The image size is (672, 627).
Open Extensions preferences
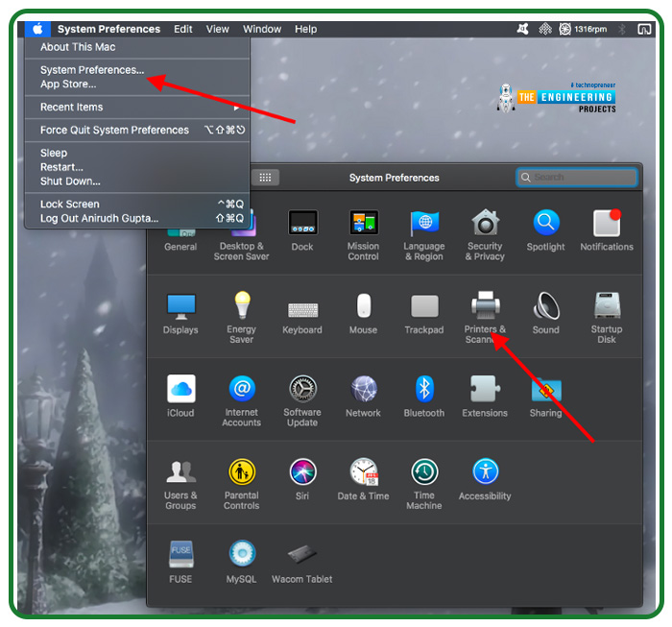485,396
